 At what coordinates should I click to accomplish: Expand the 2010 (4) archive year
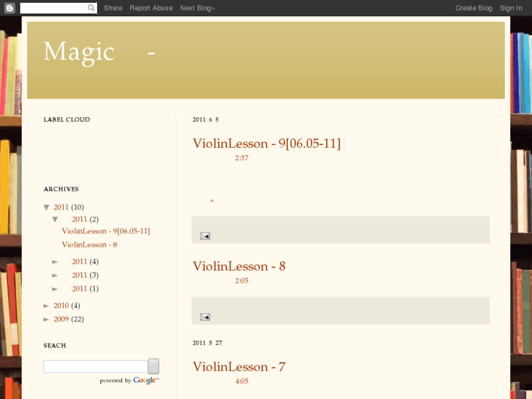[x=47, y=306]
